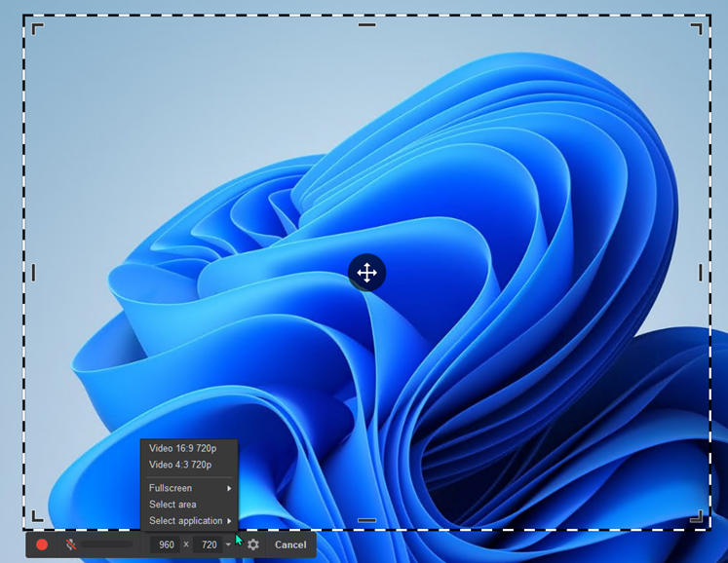Choose Video 16:9 720p preset

[189, 448]
